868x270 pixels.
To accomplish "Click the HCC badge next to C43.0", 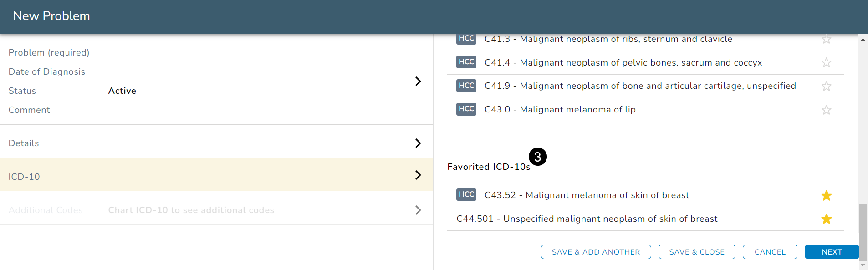I will [x=466, y=109].
